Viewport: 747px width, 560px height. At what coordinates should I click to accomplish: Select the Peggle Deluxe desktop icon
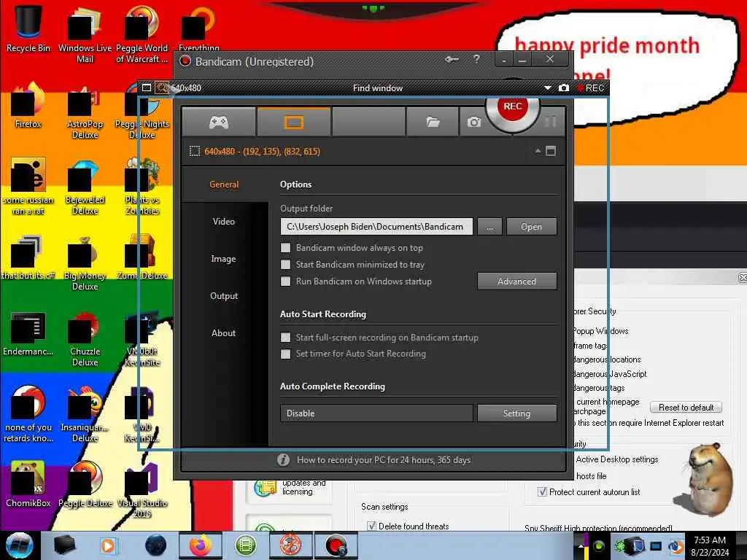pos(85,484)
